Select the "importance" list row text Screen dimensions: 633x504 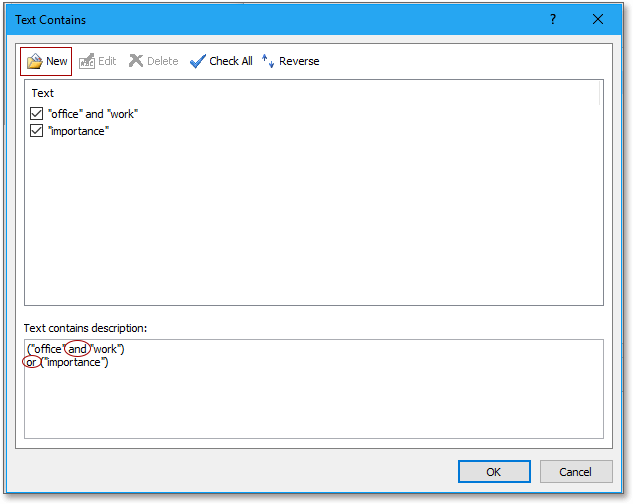78,131
